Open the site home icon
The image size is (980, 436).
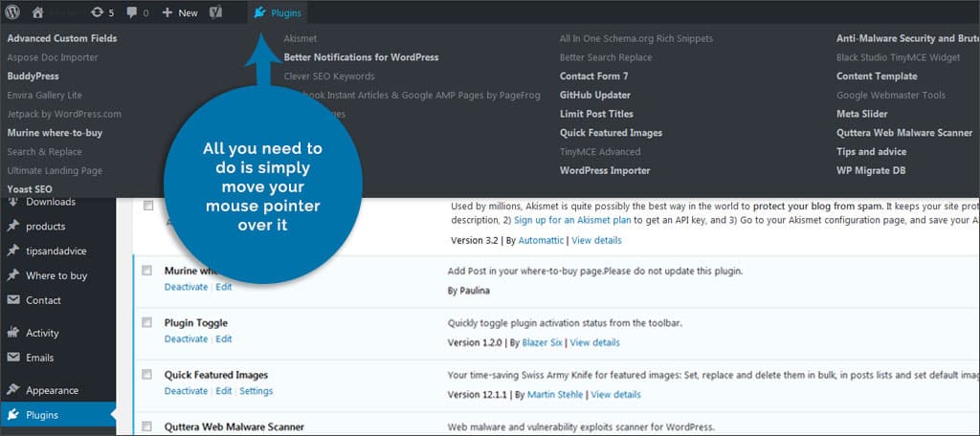(37, 11)
